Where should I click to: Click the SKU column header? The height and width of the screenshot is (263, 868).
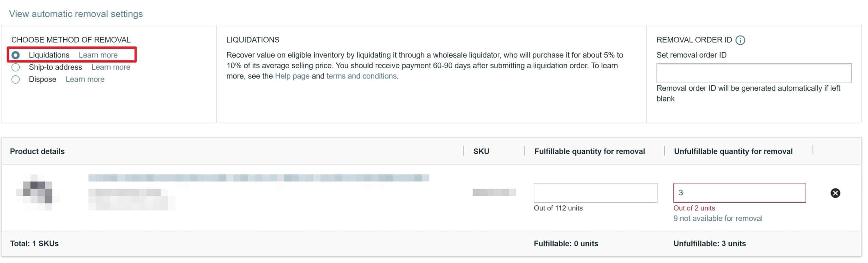pyautogui.click(x=481, y=151)
